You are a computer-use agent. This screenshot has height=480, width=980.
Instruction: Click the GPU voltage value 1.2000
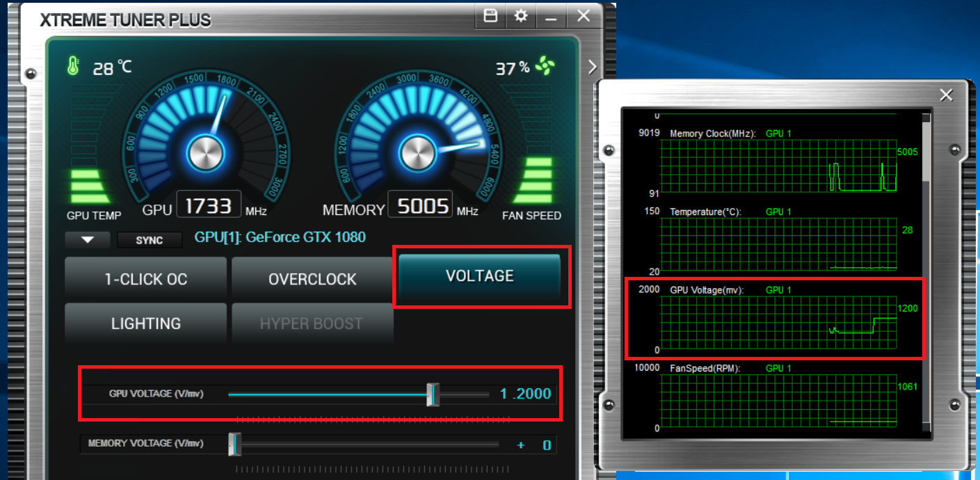(x=525, y=394)
